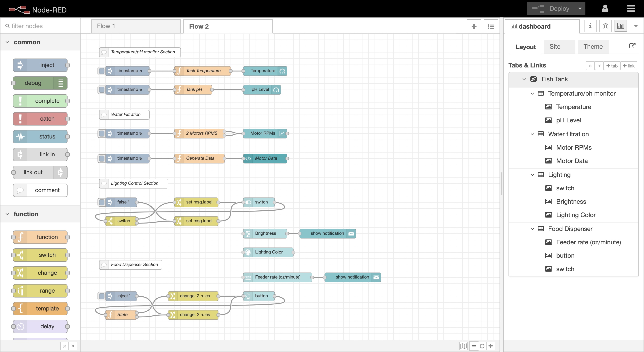Collapse the common palette category
644x352 pixels.
[x=8, y=42]
